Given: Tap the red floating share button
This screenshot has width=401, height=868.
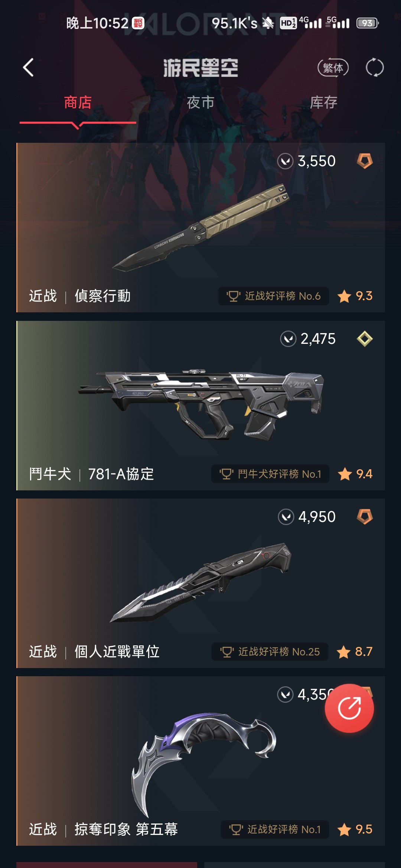Looking at the screenshot, I should pos(349,708).
